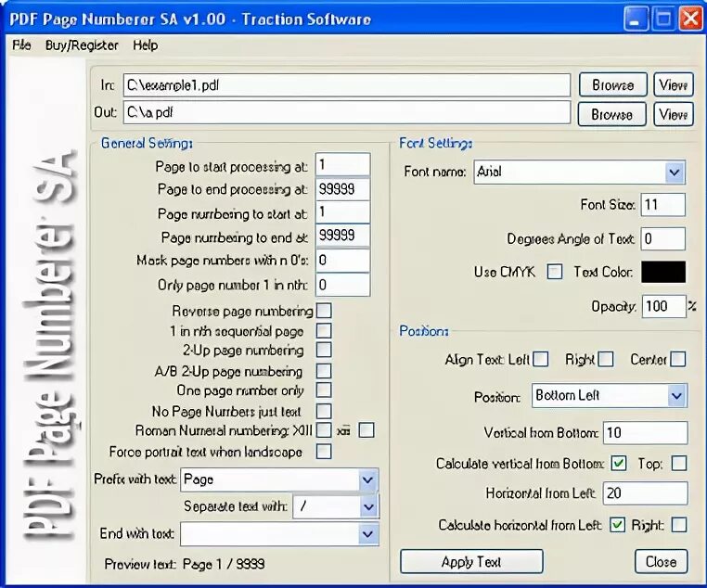Click View for the Out file
This screenshot has height=588, width=707.
[x=674, y=114]
